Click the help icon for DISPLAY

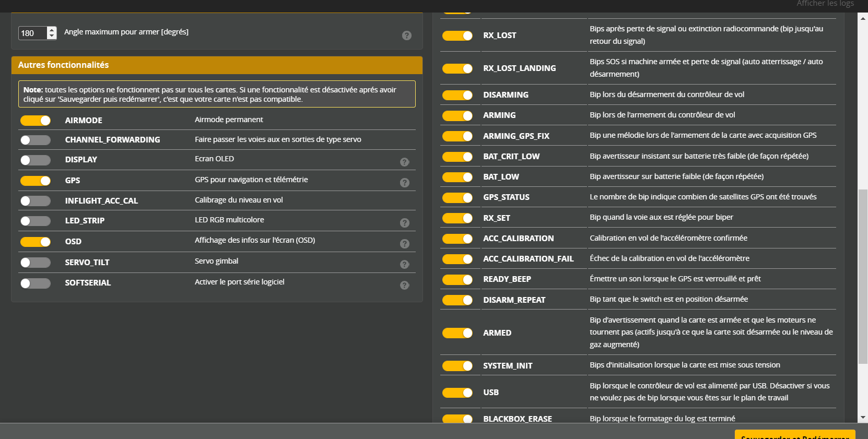tap(404, 162)
